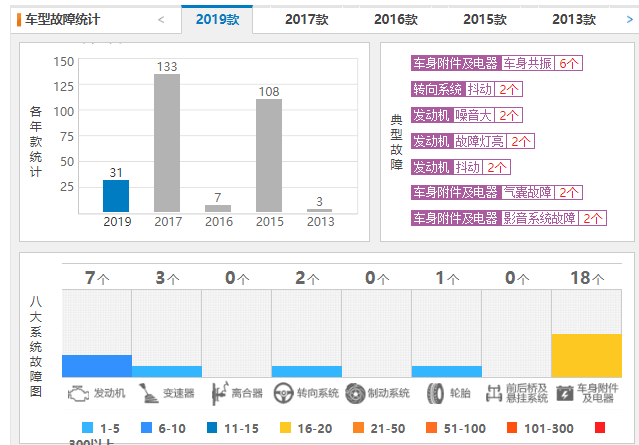Click the blue 2019 bar in chart
639x445 pixels.
[116, 196]
